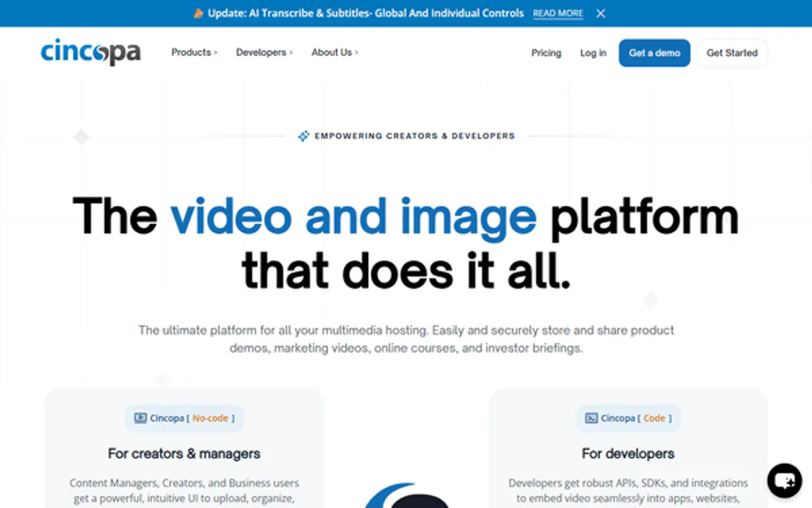The height and width of the screenshot is (508, 812).
Task: Click the terminal icon in the Code badge
Action: (x=591, y=418)
